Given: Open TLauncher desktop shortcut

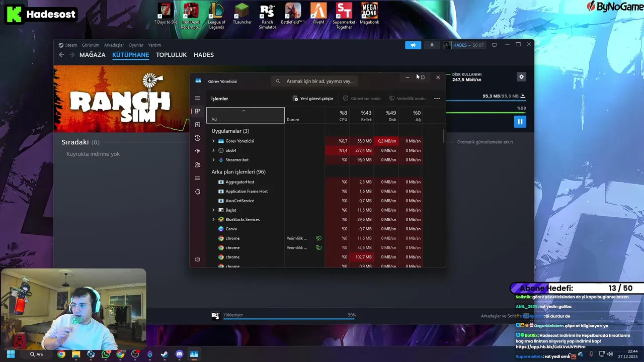Looking at the screenshot, I should click(242, 14).
